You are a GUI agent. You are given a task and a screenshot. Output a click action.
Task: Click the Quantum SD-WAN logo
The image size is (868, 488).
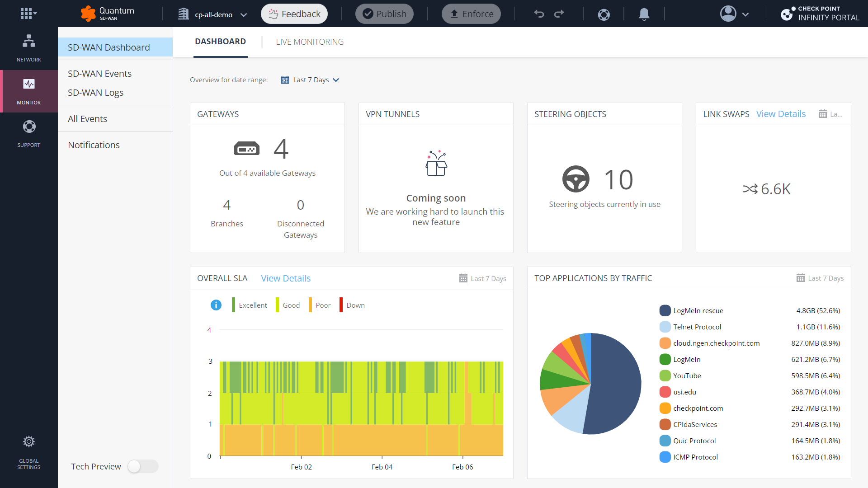click(107, 14)
